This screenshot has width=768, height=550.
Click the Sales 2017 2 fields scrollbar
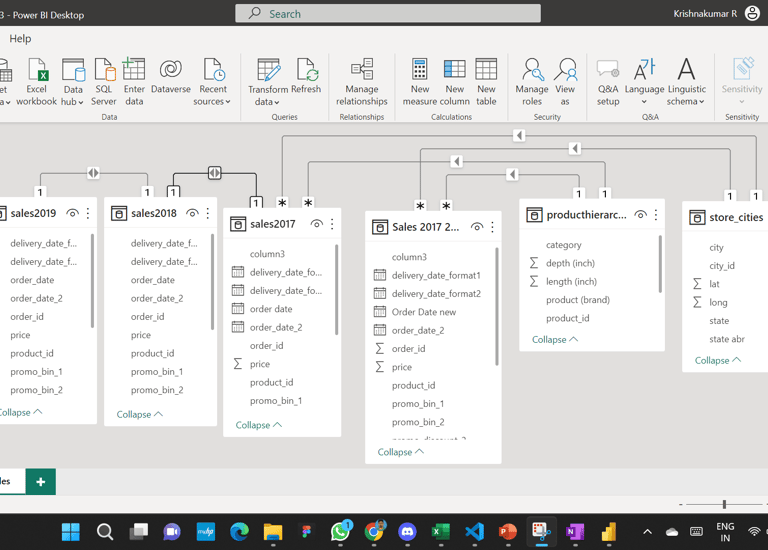tap(497, 307)
